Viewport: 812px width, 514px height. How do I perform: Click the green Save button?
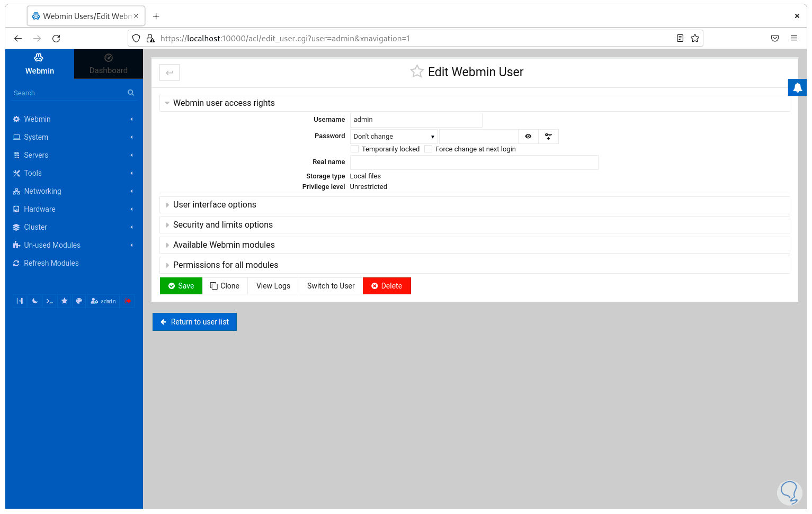(x=181, y=286)
